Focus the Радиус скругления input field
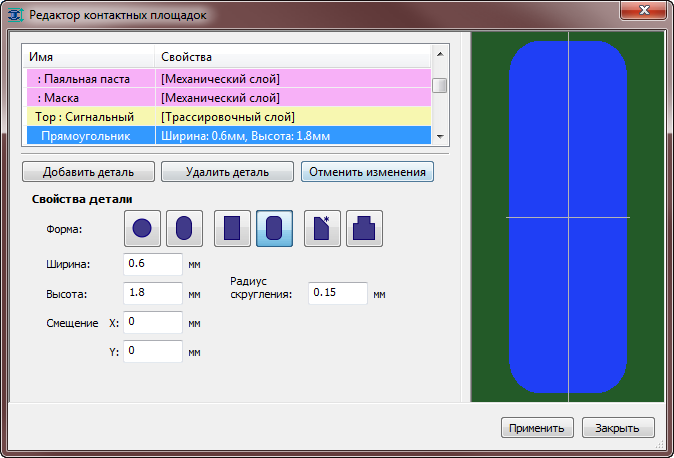 point(338,293)
